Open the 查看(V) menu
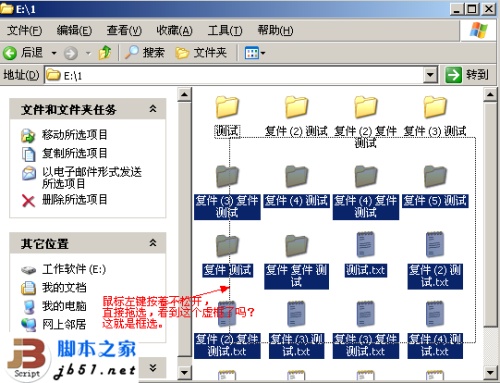Screen dimensions: 500x383 pos(124,31)
